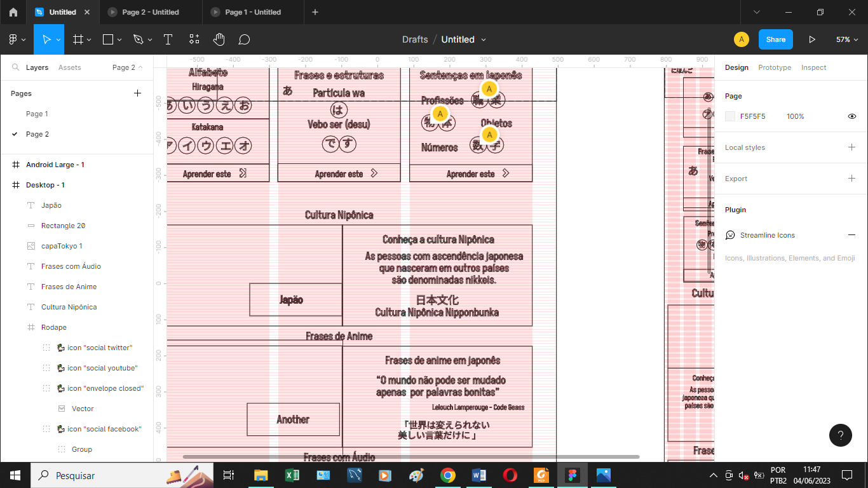This screenshot has height=488, width=868.
Task: Open Pen tools dropdown arrow
Action: point(150,39)
